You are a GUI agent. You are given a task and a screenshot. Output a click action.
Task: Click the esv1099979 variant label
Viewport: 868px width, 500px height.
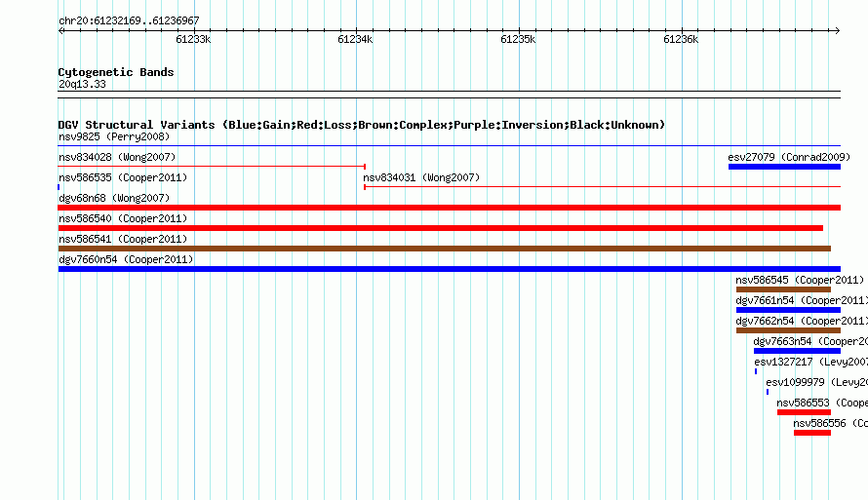pyautogui.click(x=816, y=382)
